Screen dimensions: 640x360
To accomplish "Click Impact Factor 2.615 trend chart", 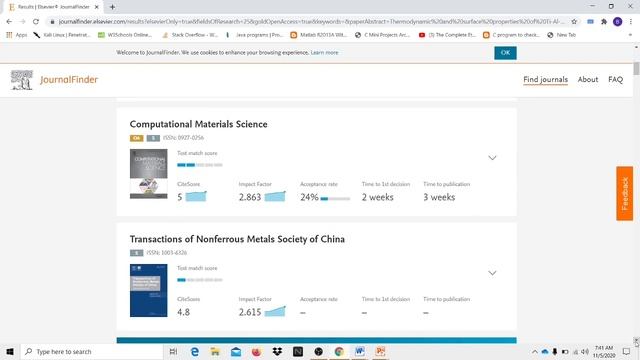I will (x=275, y=311).
